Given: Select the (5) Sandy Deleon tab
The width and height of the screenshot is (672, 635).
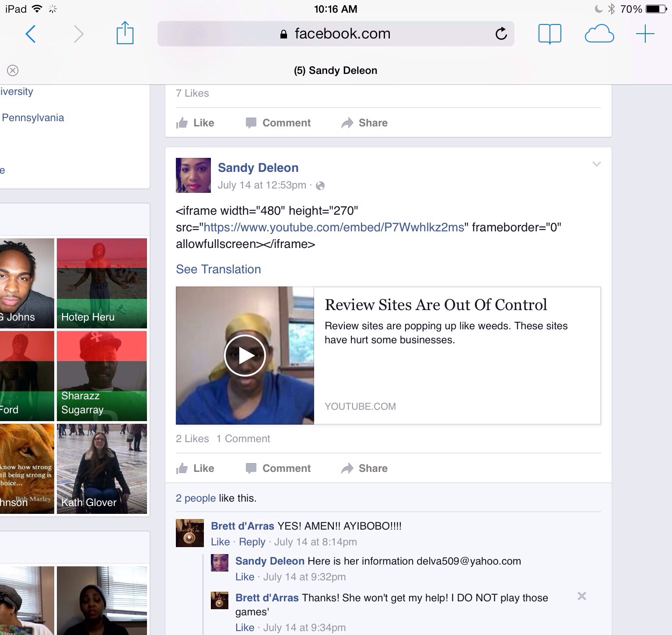Looking at the screenshot, I should coord(336,70).
